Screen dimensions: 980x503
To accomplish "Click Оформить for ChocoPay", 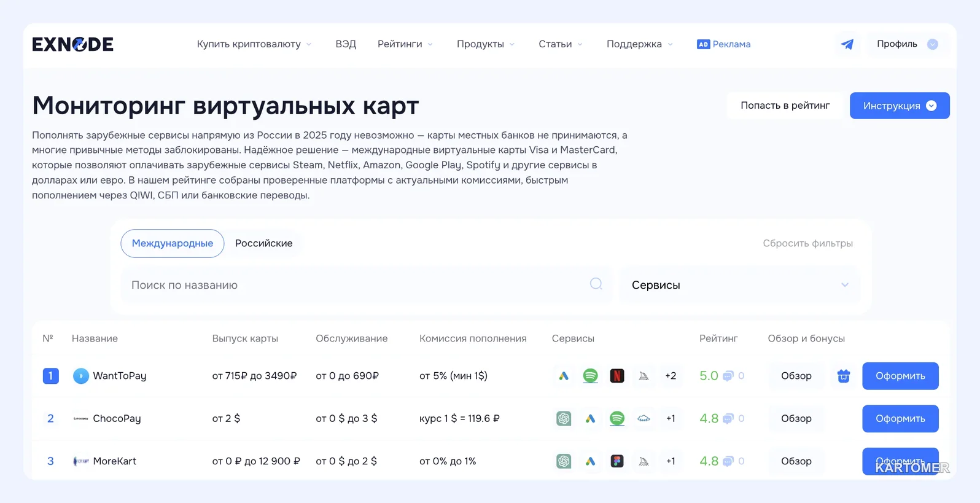I will click(900, 418).
